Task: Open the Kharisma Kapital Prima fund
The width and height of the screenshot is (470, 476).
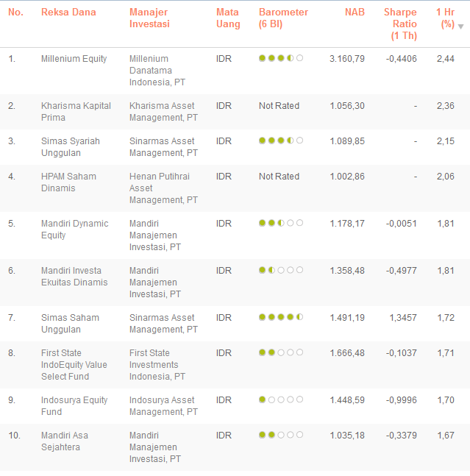Action: click(x=76, y=112)
